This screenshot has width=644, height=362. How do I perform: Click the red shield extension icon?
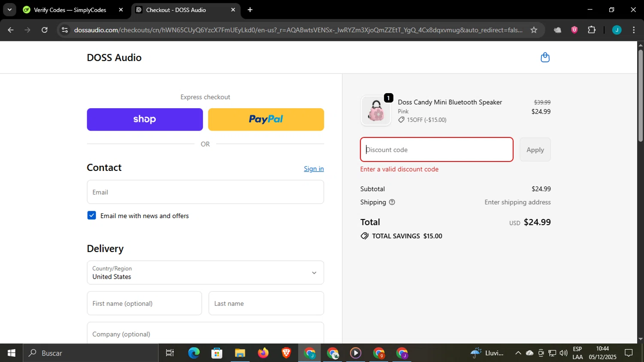tap(574, 30)
